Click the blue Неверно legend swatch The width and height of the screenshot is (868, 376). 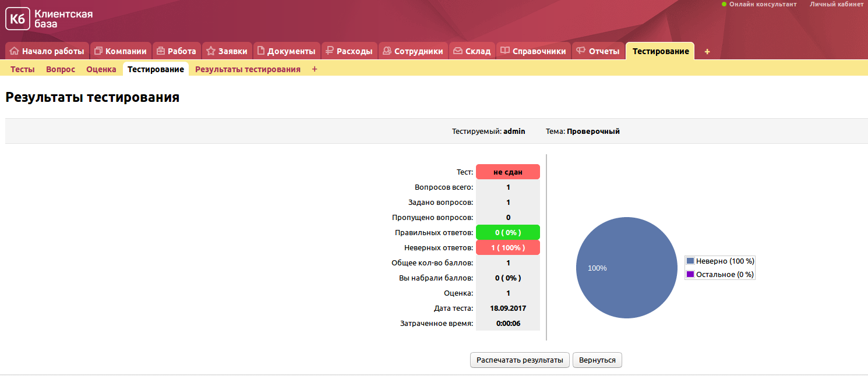point(690,261)
